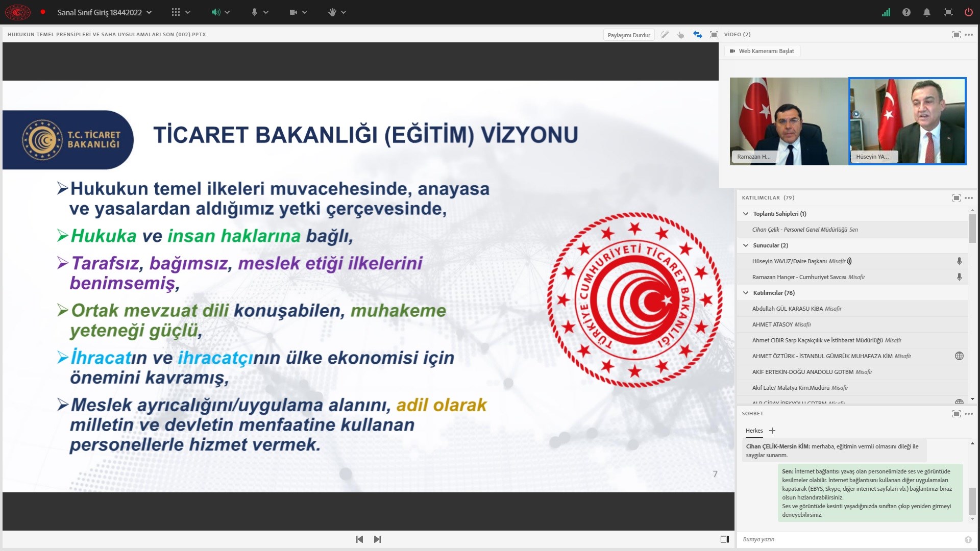Focus the Buraya yazın chat input
Screen dimensions: 980x551
pyautogui.click(x=850, y=539)
